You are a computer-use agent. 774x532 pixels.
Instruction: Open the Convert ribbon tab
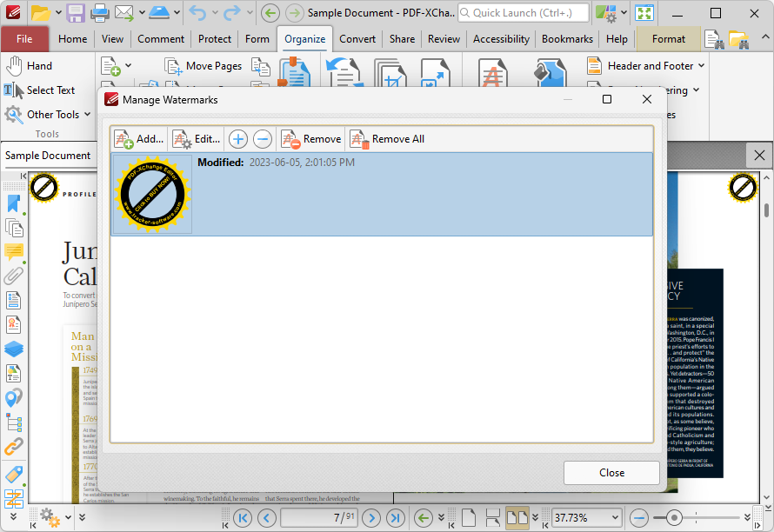[x=357, y=39]
